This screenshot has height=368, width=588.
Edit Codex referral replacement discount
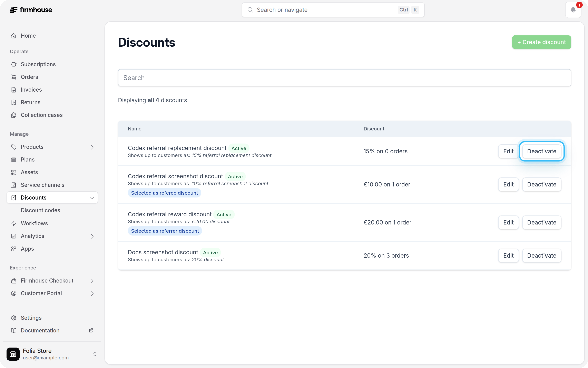point(508,151)
